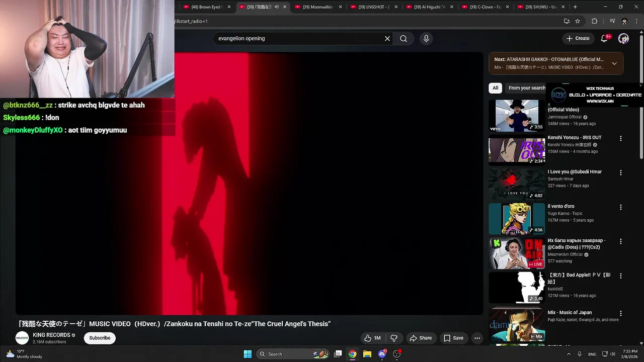Dislike the video

point(394,338)
